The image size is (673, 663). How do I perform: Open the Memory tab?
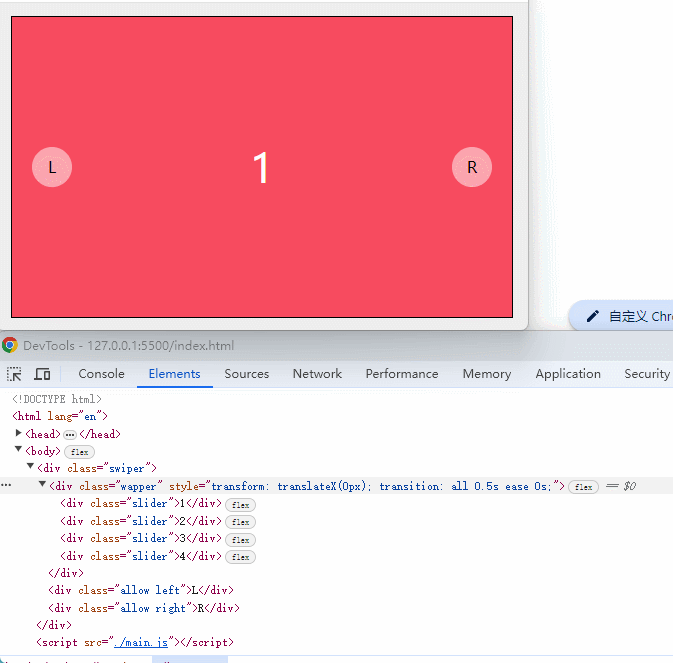click(487, 374)
